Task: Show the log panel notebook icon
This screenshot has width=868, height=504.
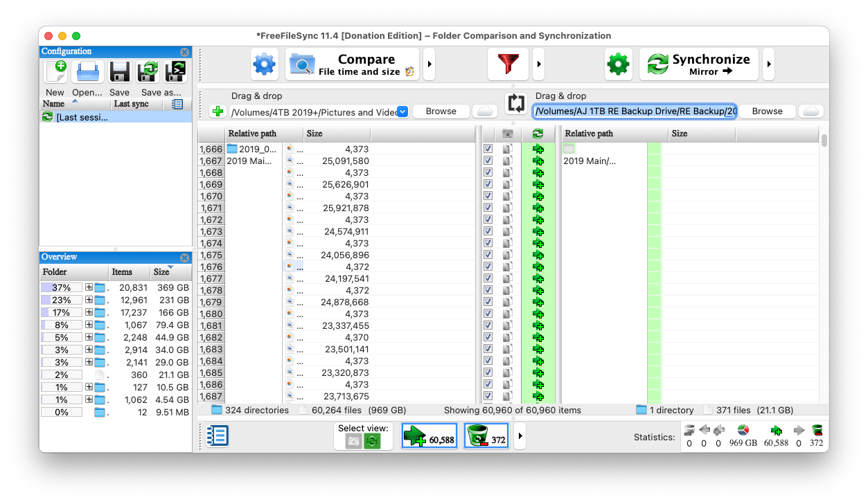Action: [x=218, y=435]
